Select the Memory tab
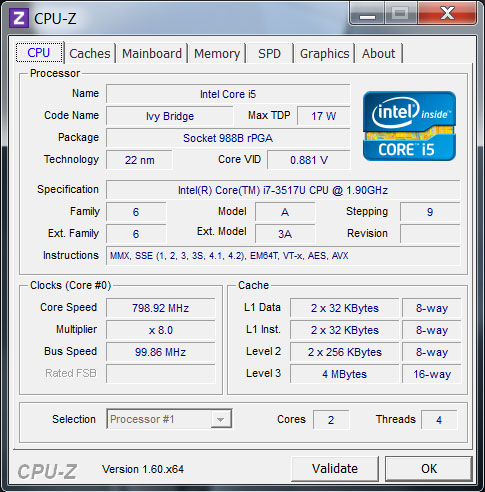This screenshot has width=485, height=492. pyautogui.click(x=217, y=53)
